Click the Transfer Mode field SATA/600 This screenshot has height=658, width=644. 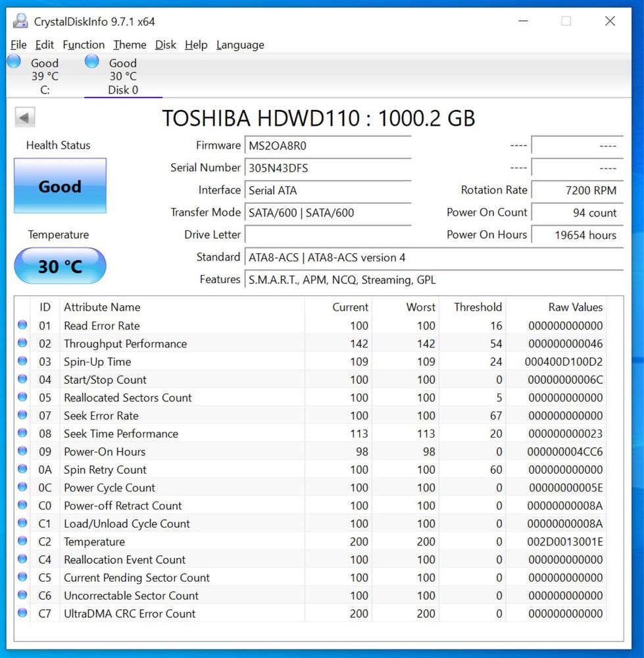click(328, 213)
